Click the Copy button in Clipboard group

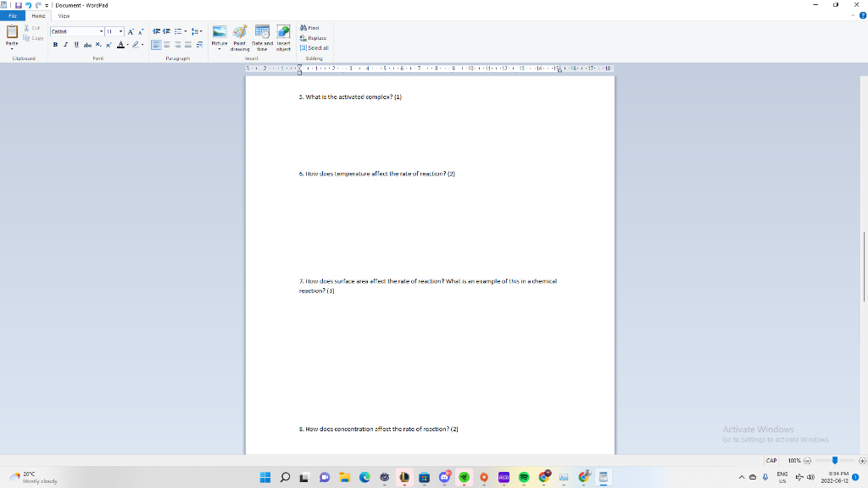pyautogui.click(x=34, y=37)
